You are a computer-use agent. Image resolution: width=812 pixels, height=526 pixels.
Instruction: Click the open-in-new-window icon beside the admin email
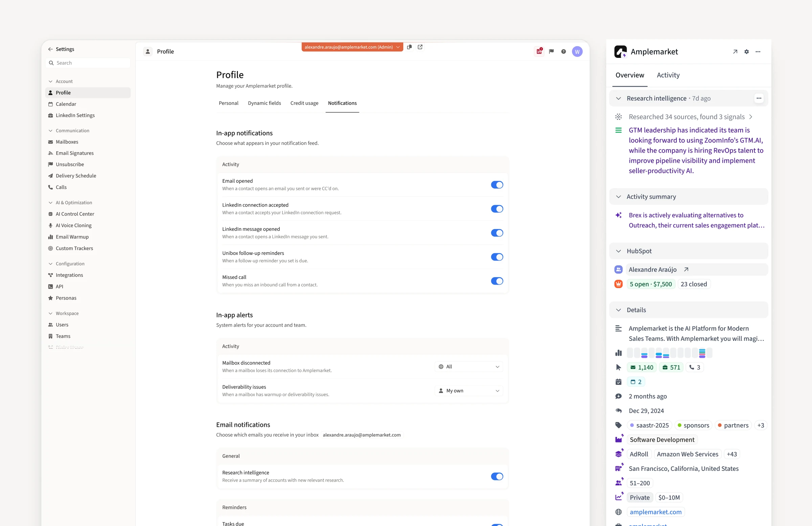[x=420, y=47]
